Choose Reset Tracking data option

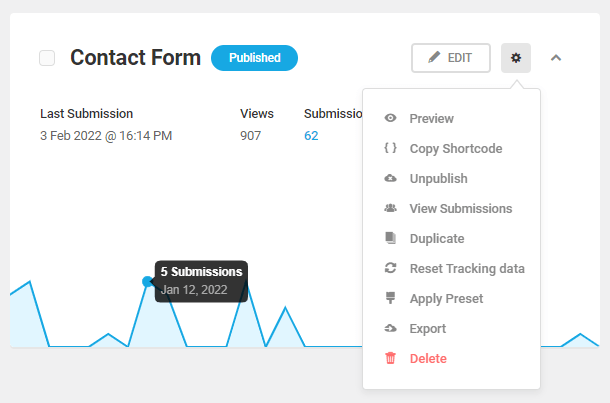pyautogui.click(x=467, y=268)
